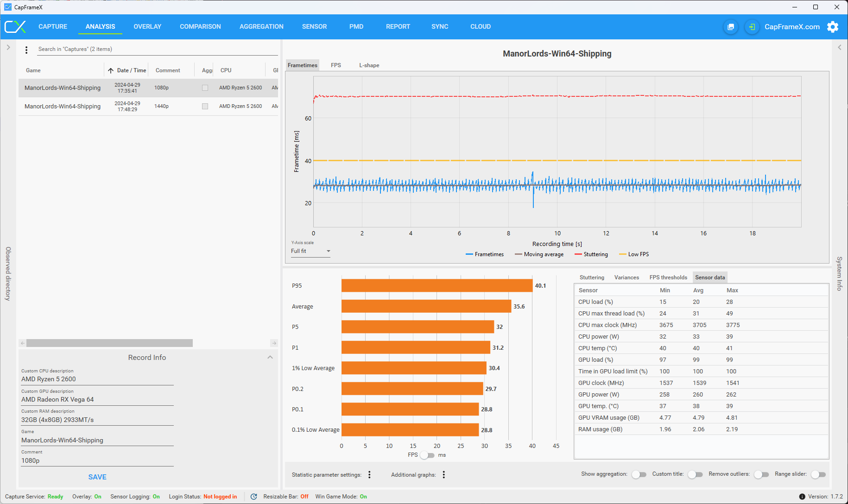Collapse the Record Info section
Screen dimensions: 848x504
point(270,358)
